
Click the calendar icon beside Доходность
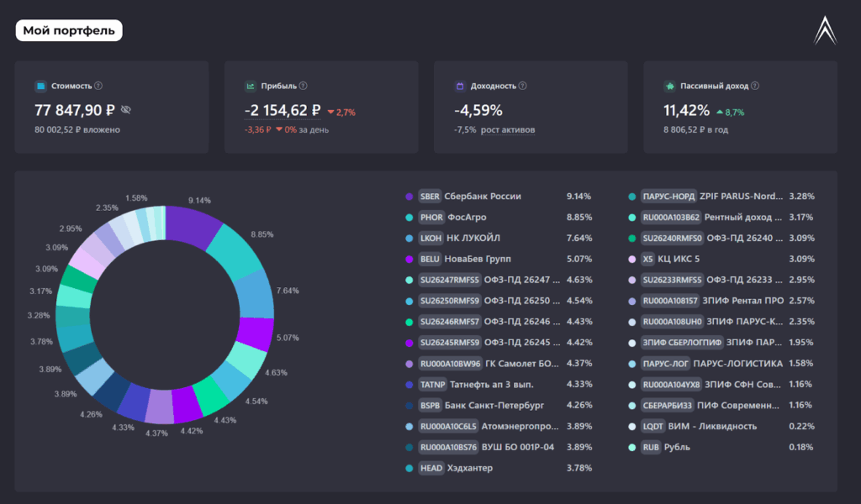click(x=460, y=87)
